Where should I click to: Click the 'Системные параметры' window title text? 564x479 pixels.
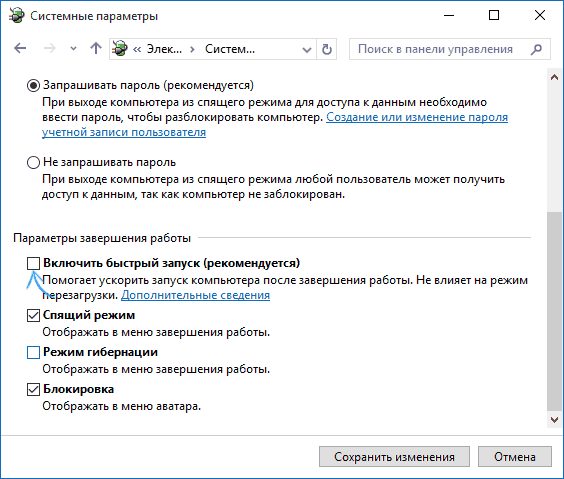[x=94, y=16]
